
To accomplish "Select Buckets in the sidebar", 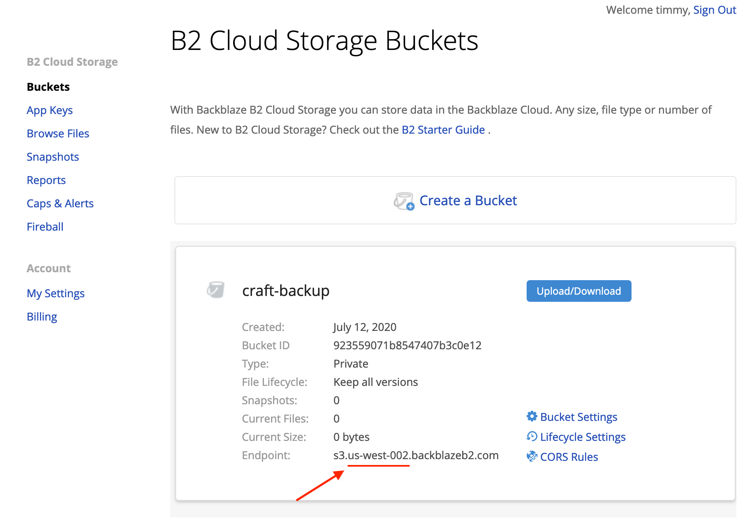I will pyautogui.click(x=48, y=87).
